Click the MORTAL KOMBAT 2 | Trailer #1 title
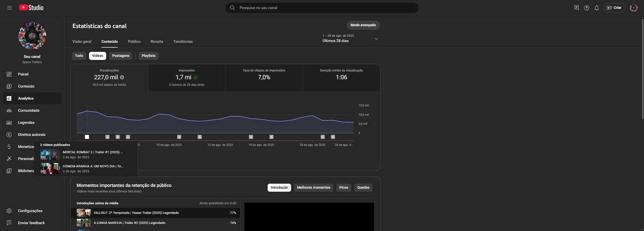 [93, 152]
